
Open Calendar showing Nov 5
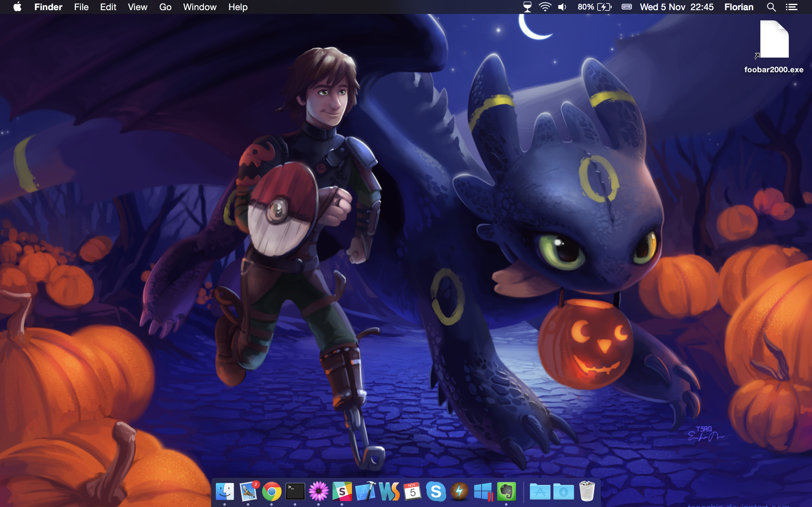[x=412, y=491]
